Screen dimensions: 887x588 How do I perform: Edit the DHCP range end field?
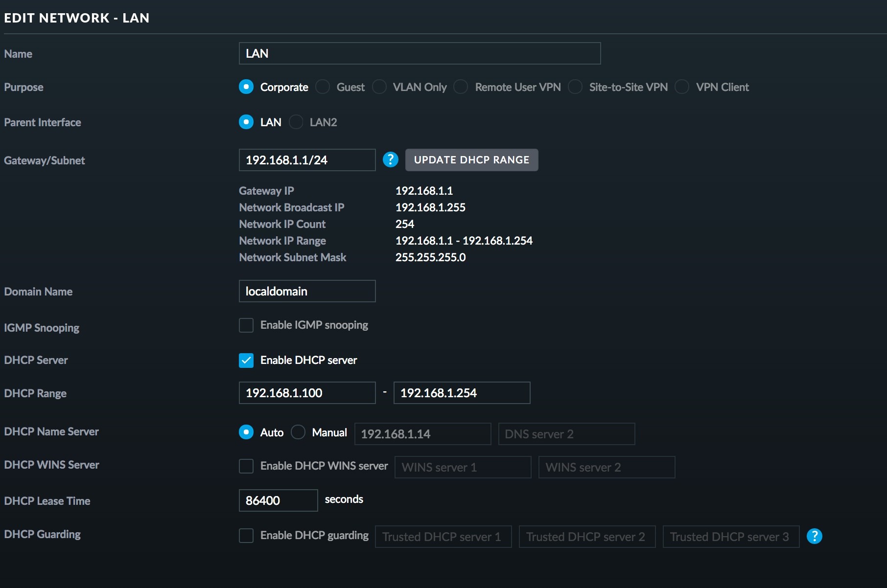tap(462, 393)
